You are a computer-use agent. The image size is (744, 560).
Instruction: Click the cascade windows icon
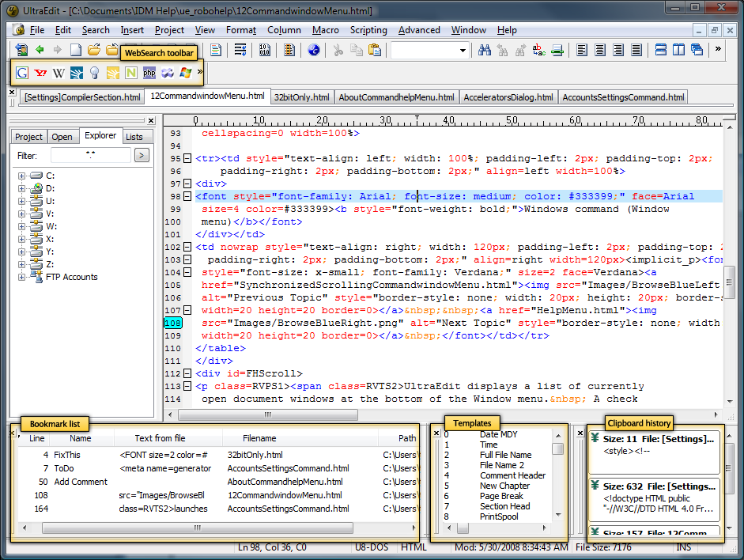pyautogui.click(x=697, y=49)
